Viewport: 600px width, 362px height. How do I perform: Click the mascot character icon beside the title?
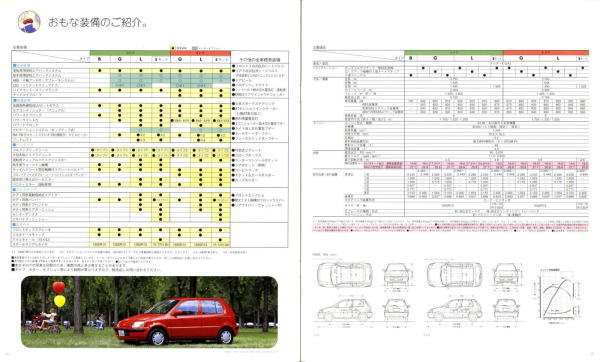click(x=29, y=21)
